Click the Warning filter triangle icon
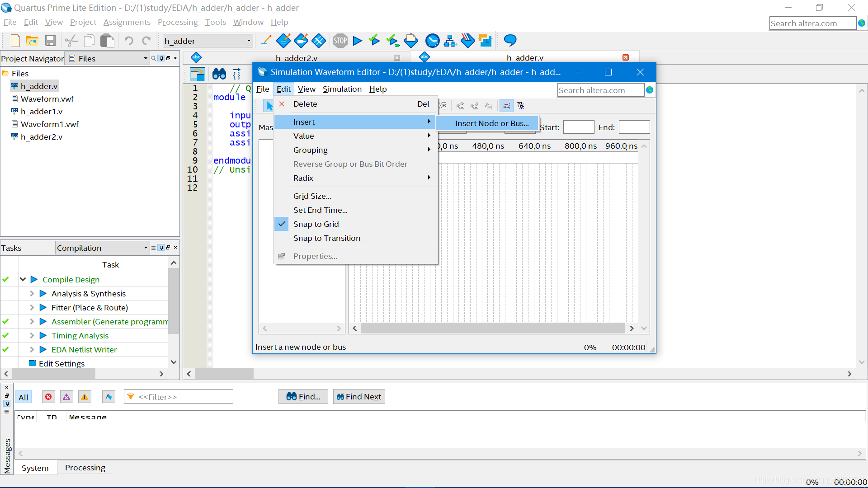The image size is (868, 488). [85, 397]
